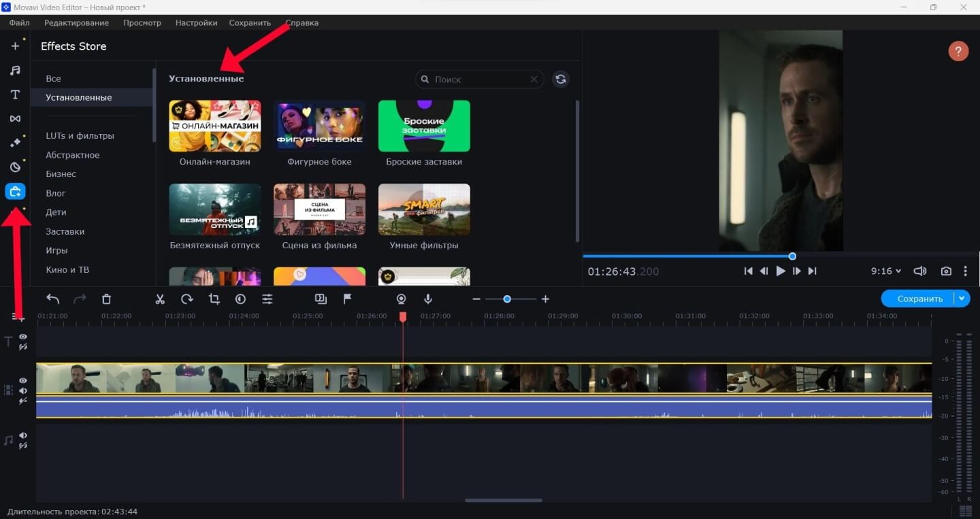This screenshot has width=980, height=519.
Task: Record voiceover with microphone icon
Action: click(428, 299)
